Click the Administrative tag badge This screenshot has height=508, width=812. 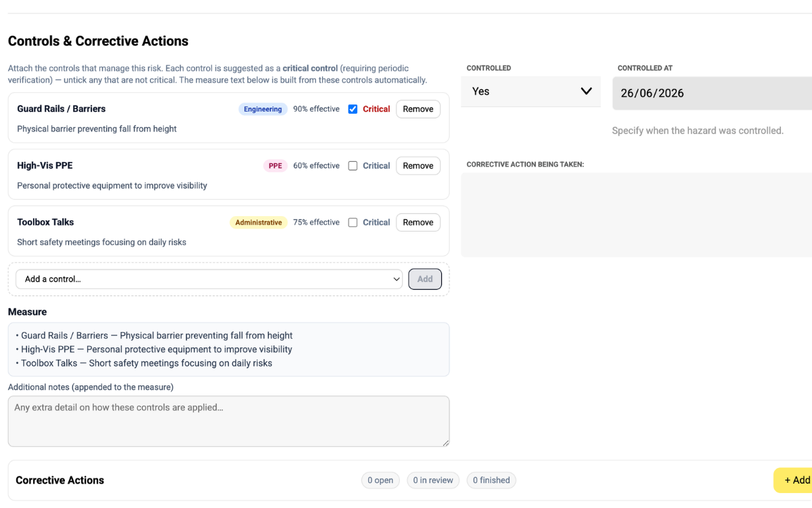coord(258,223)
